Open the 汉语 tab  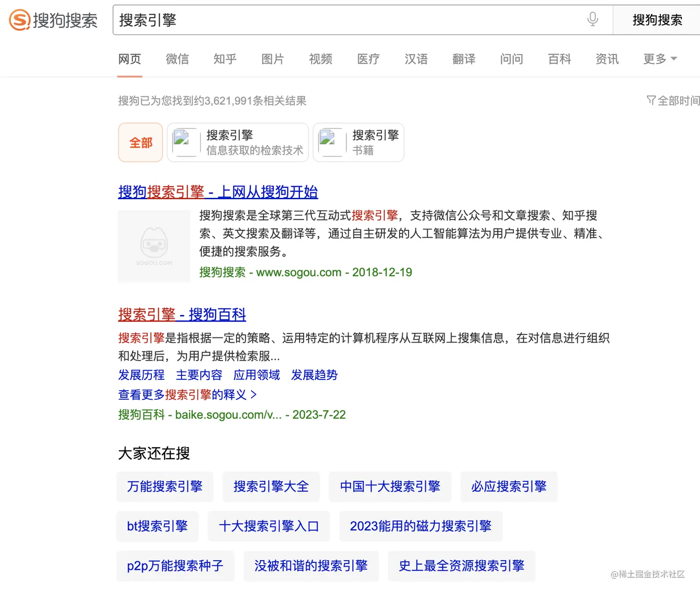416,59
